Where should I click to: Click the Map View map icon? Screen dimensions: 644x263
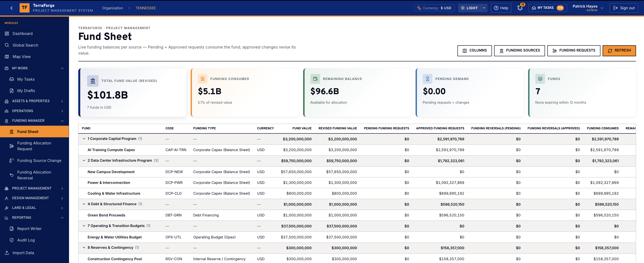[x=7, y=56]
